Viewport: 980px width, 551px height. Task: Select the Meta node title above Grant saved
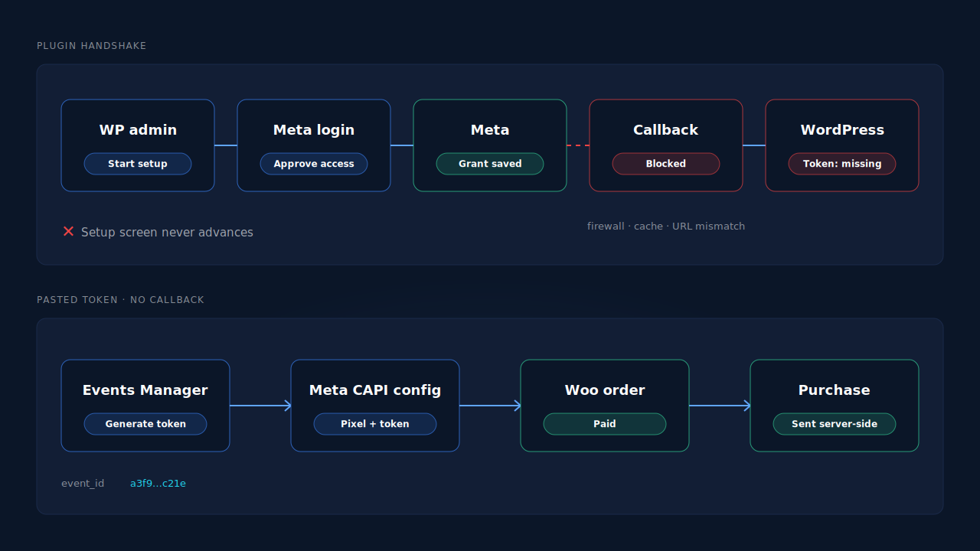(490, 130)
